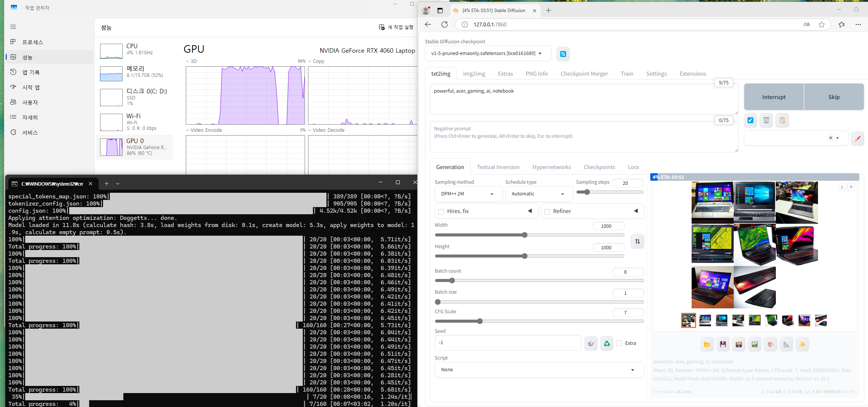868x407 pixels.
Task: Click the Width number field showing 1000
Action: 609,226
